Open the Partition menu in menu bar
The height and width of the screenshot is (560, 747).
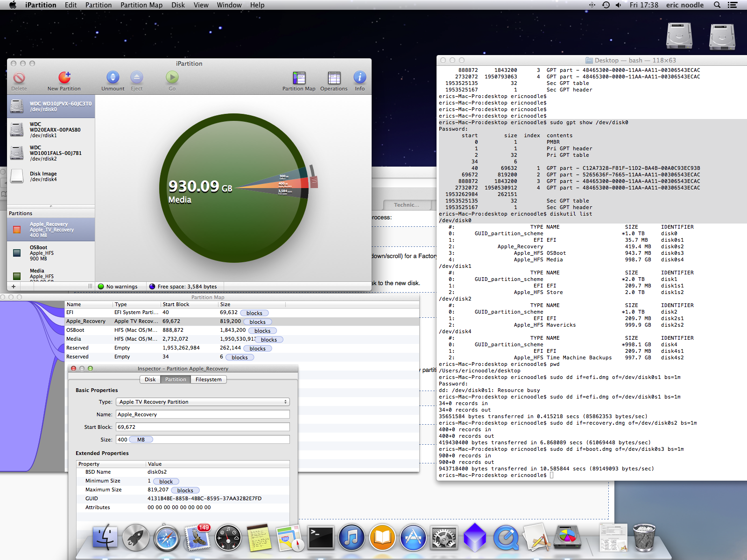point(99,5)
